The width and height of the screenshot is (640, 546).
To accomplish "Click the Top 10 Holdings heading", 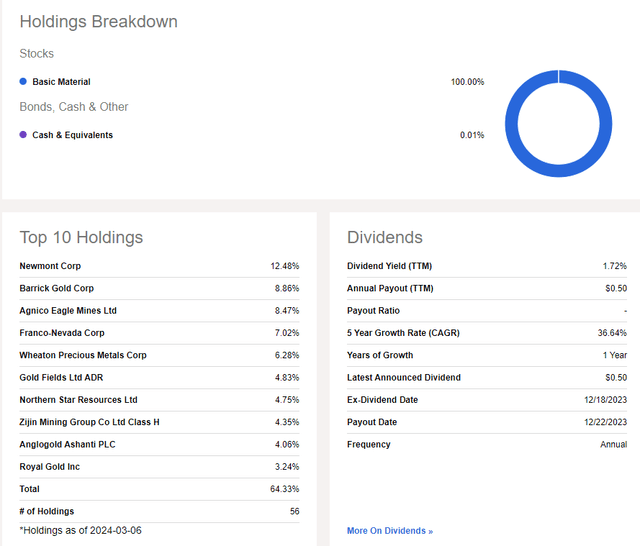I will (81, 237).
